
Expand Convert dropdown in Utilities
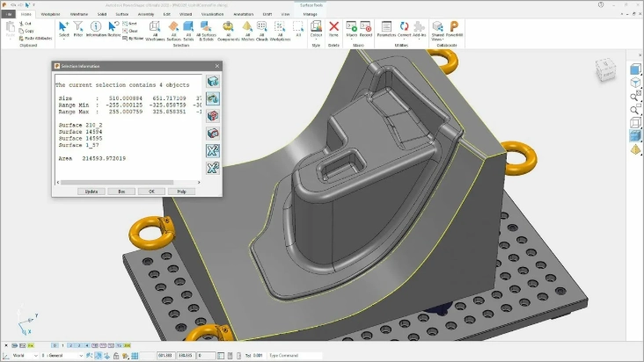pyautogui.click(x=404, y=40)
